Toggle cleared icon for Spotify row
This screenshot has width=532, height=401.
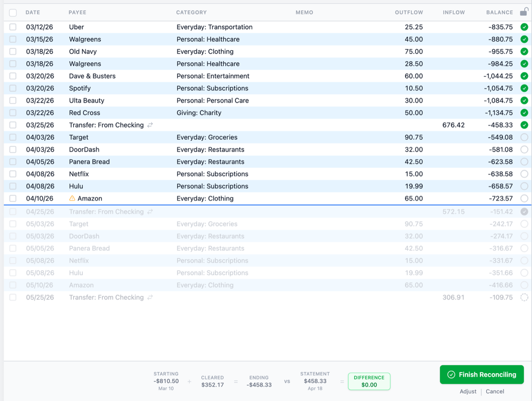click(524, 88)
